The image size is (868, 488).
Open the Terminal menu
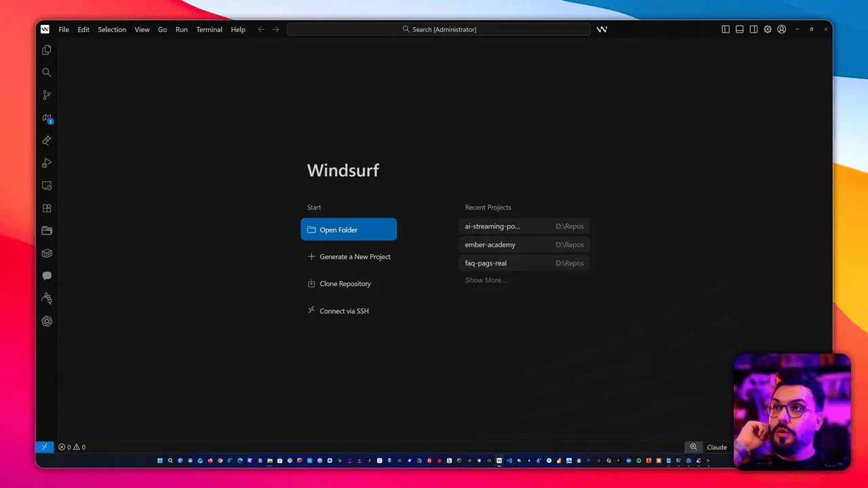(209, 30)
